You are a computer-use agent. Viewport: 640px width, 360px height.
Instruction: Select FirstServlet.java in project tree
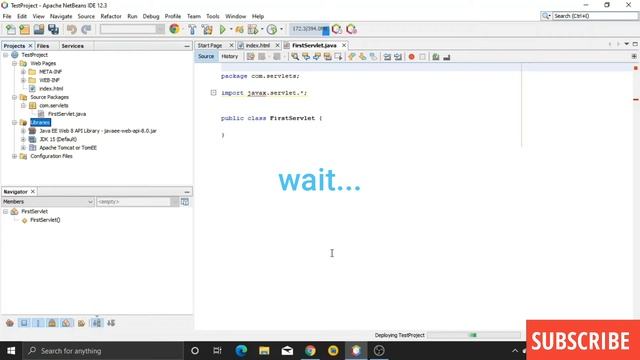[x=67, y=114]
